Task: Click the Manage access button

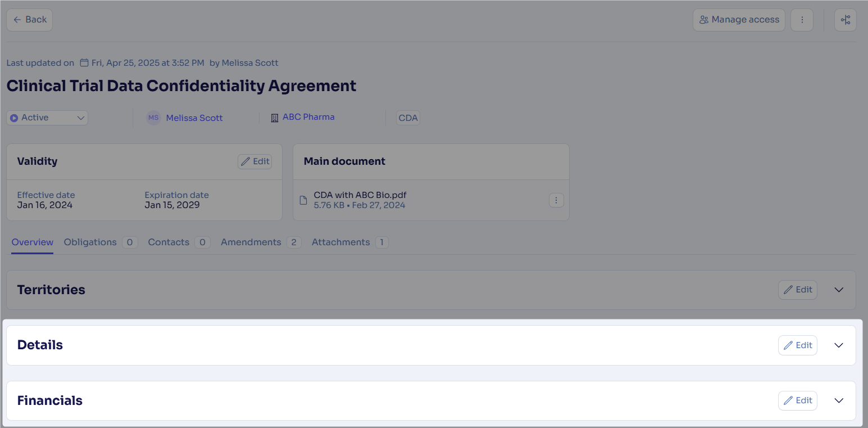Action: pos(739,20)
